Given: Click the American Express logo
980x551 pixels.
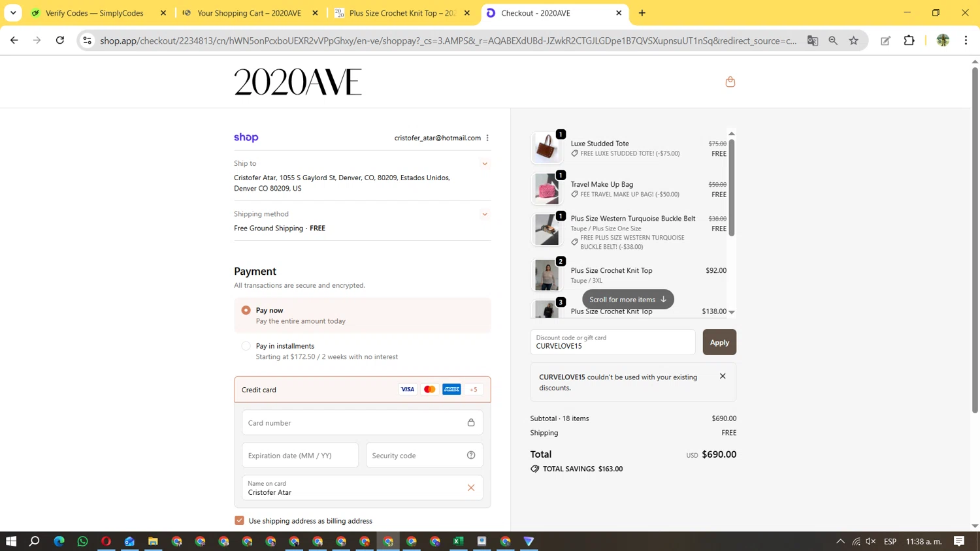Looking at the screenshot, I should [x=451, y=389].
